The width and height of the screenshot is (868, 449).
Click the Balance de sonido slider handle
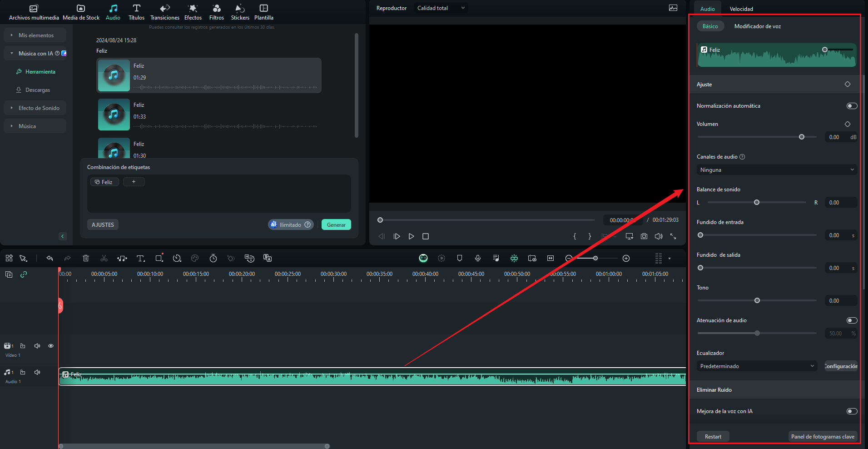pos(757,202)
